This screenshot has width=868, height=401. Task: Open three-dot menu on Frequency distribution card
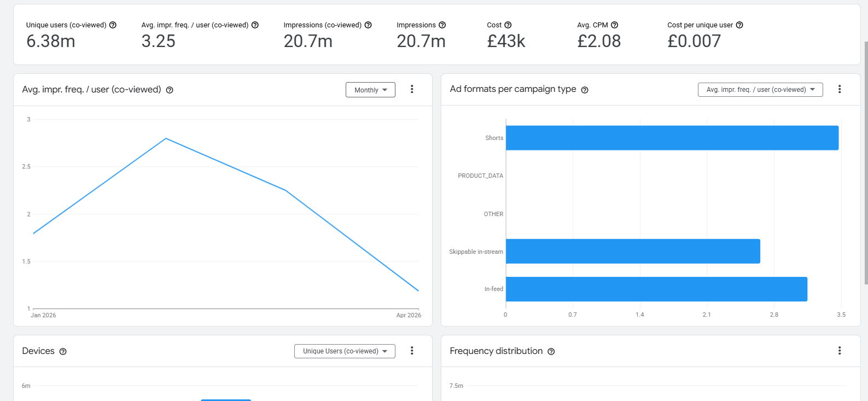840,351
